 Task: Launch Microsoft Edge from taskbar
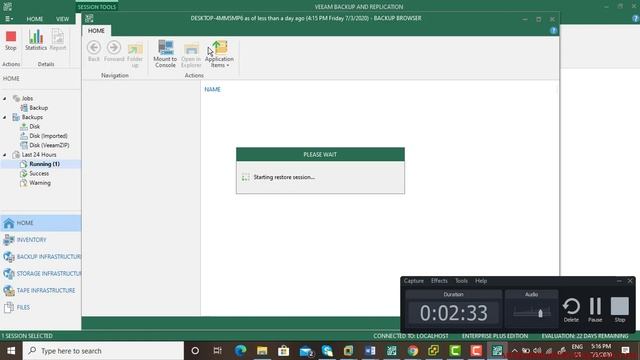click(240, 351)
